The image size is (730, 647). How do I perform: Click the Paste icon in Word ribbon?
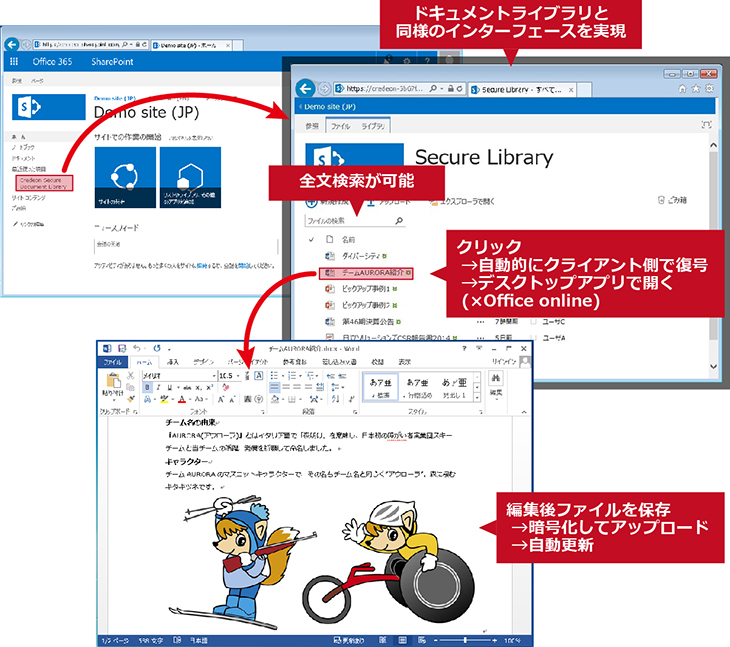tap(113, 383)
